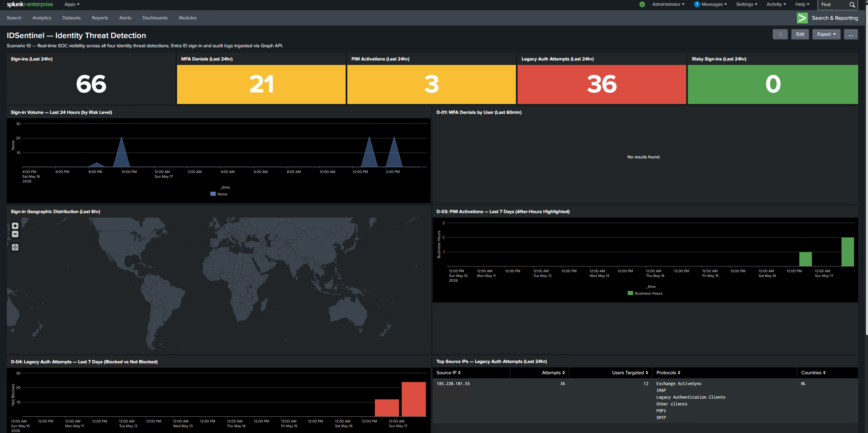Toggle the None legend swatch
Image resolution: width=868 pixels, height=433 pixels.
(213, 194)
